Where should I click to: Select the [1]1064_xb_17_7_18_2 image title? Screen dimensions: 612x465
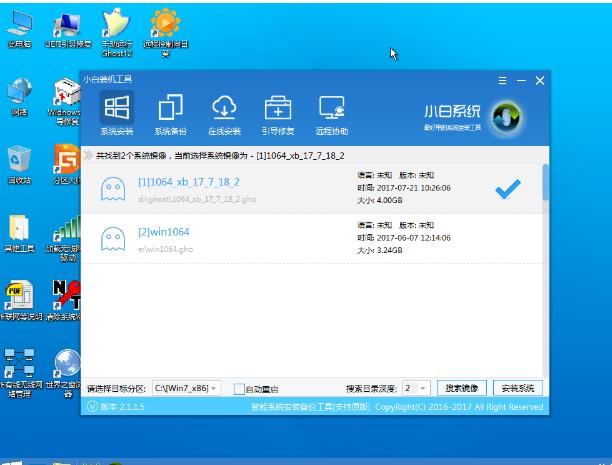[189, 182]
